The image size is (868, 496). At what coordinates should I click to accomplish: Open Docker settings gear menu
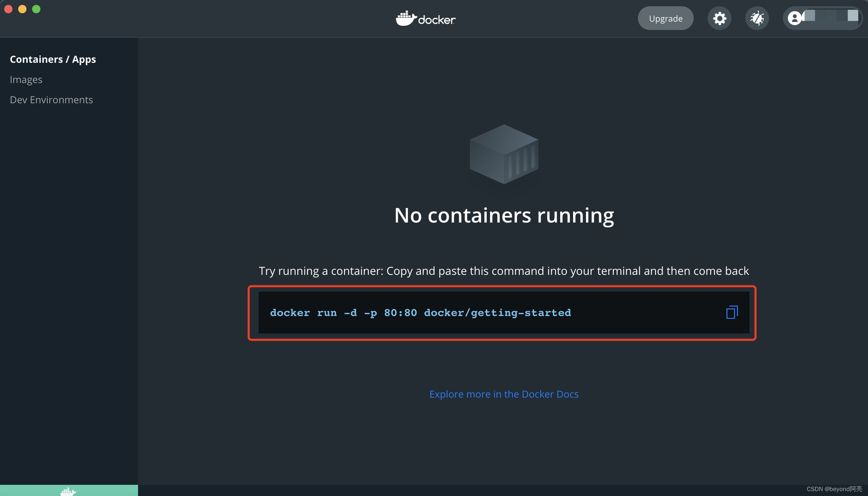[x=719, y=18]
